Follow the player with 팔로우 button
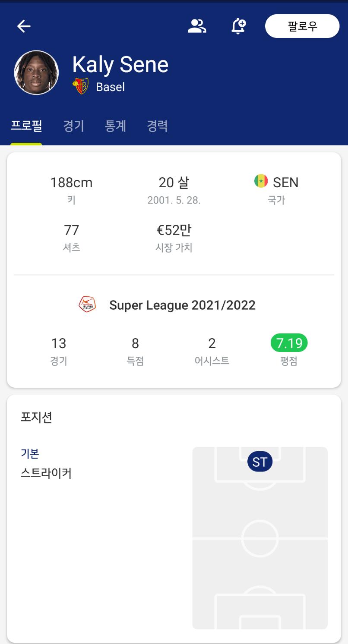 302,26
